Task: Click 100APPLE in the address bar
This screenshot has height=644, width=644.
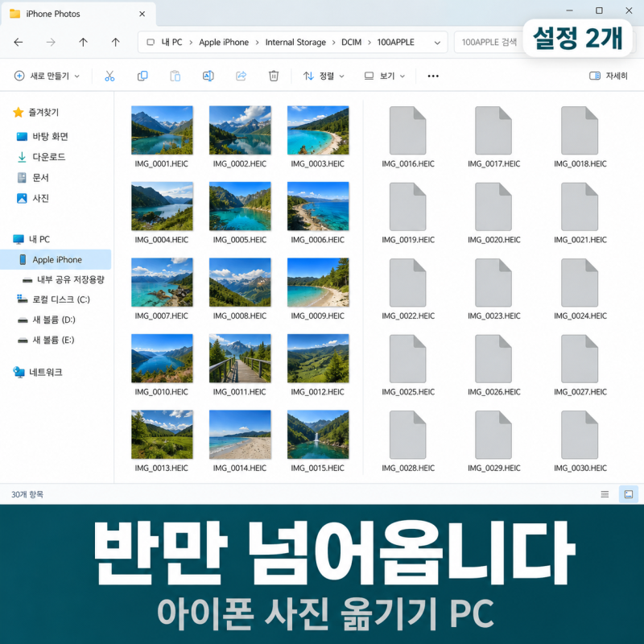Action: click(x=395, y=43)
